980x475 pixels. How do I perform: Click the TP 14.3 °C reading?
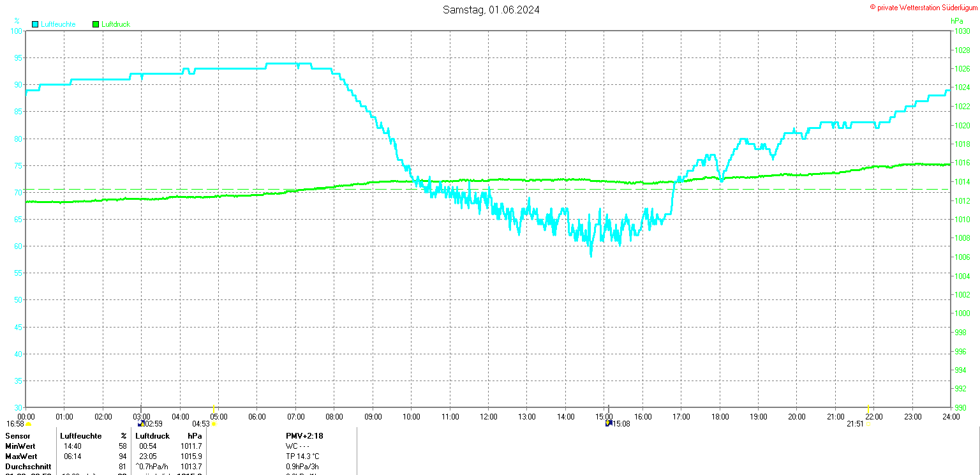click(x=303, y=456)
